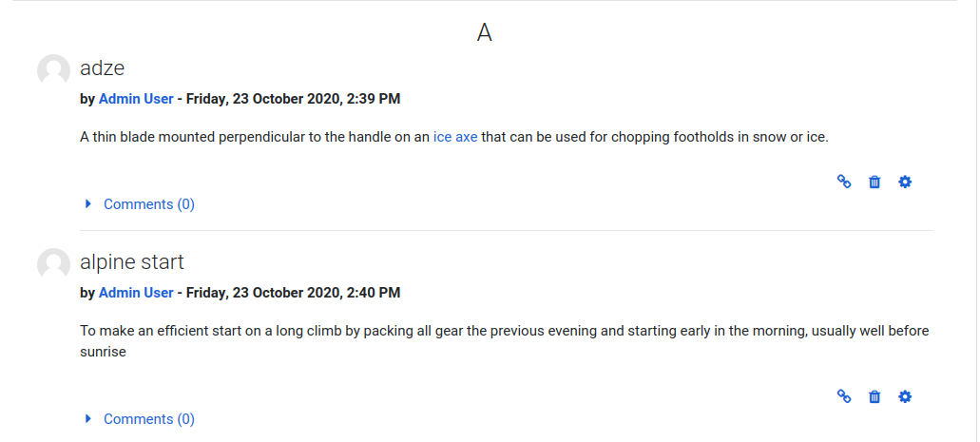Screen dimensions: 980x442
Task: Open the Admin User profile from alpine start
Action: point(136,293)
